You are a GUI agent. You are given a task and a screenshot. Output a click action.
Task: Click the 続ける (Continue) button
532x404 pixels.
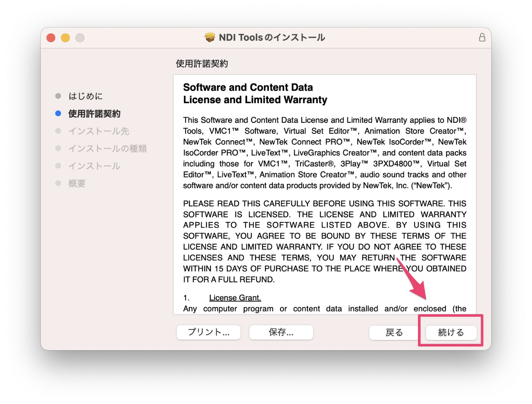tap(451, 332)
